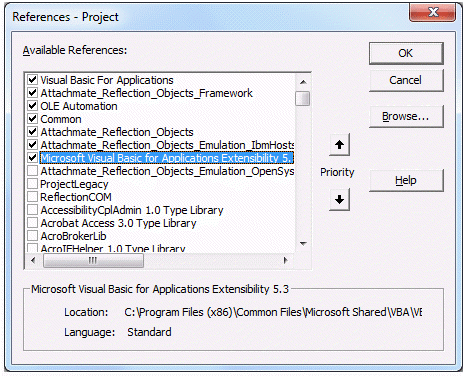Uncheck Visual Basic For Applications reference

[32, 80]
